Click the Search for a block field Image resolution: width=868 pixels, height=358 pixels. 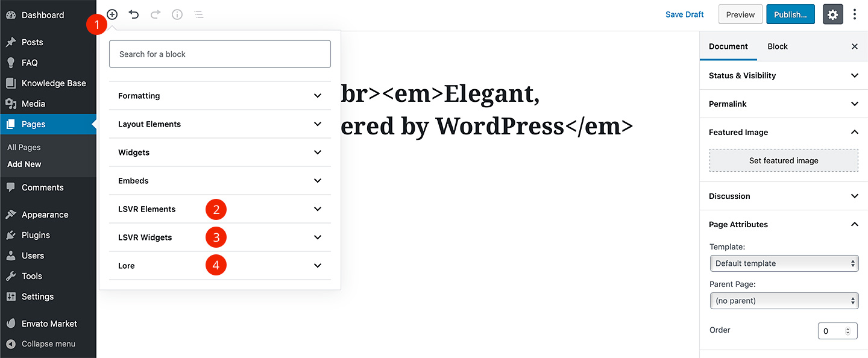coord(220,54)
